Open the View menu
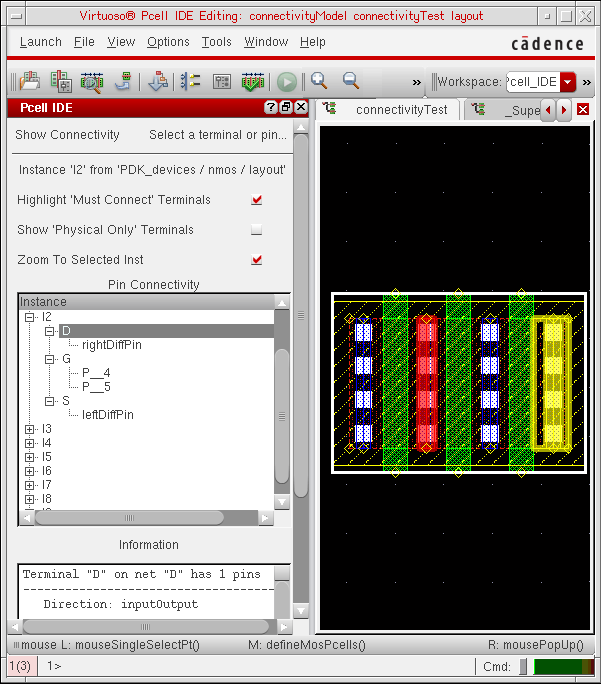Viewport: 601px width, 684px height. (121, 42)
